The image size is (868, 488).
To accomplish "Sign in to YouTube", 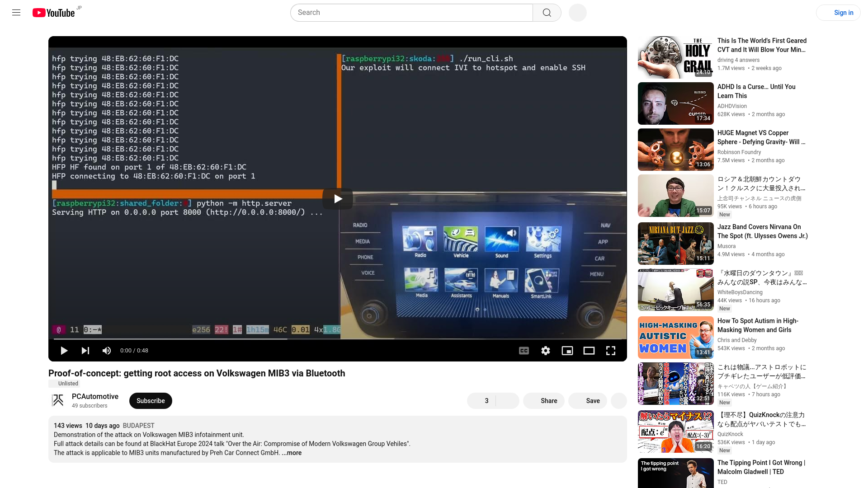I will (x=838, y=13).
